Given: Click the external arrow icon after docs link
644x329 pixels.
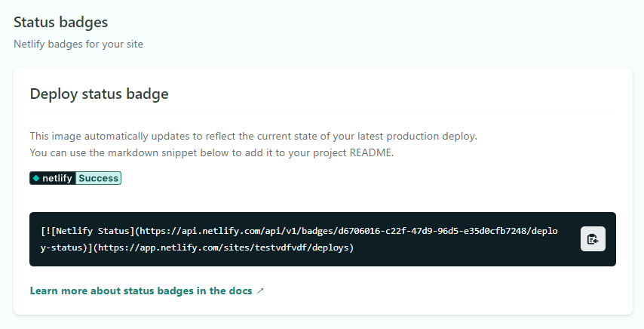Looking at the screenshot, I should (x=260, y=291).
